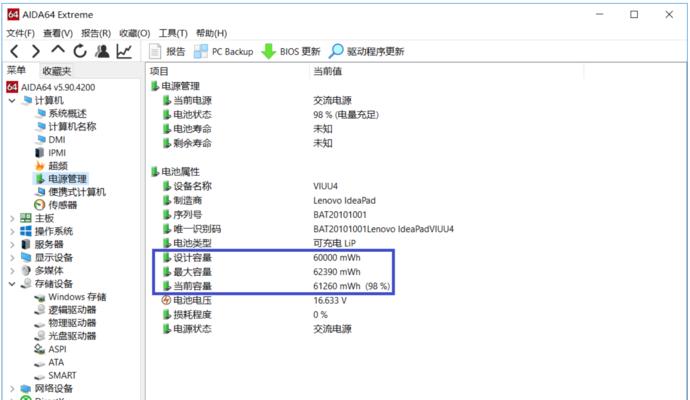
Task: Expand the 多媒体 tree node
Action: click(12, 271)
